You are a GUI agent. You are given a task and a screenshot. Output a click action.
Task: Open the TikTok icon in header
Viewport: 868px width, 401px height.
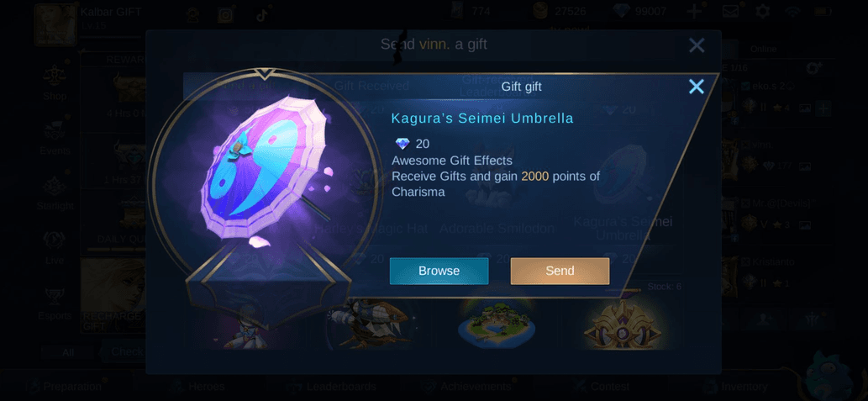point(262,15)
